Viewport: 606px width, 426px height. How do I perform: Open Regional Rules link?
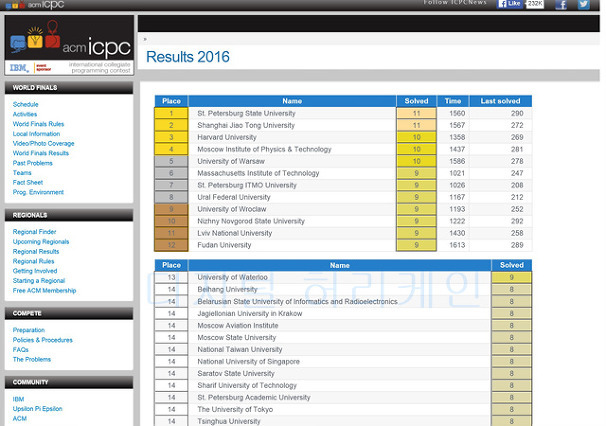coord(33,261)
